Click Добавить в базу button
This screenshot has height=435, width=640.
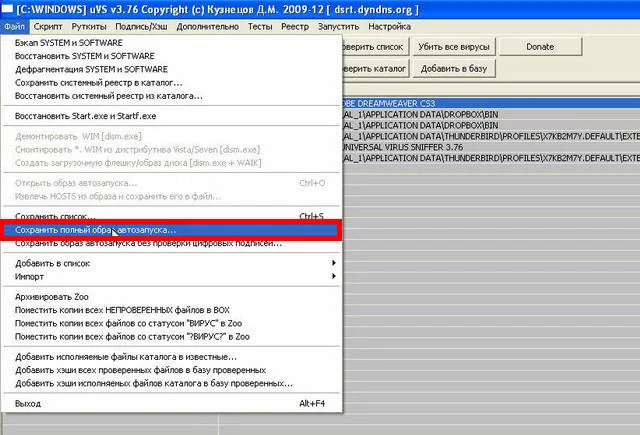click(x=453, y=69)
